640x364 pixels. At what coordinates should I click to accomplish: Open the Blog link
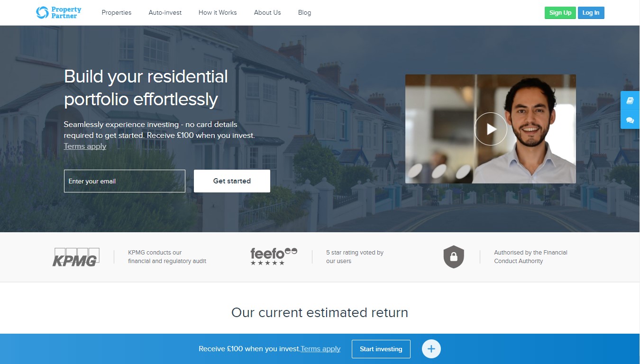click(x=305, y=12)
